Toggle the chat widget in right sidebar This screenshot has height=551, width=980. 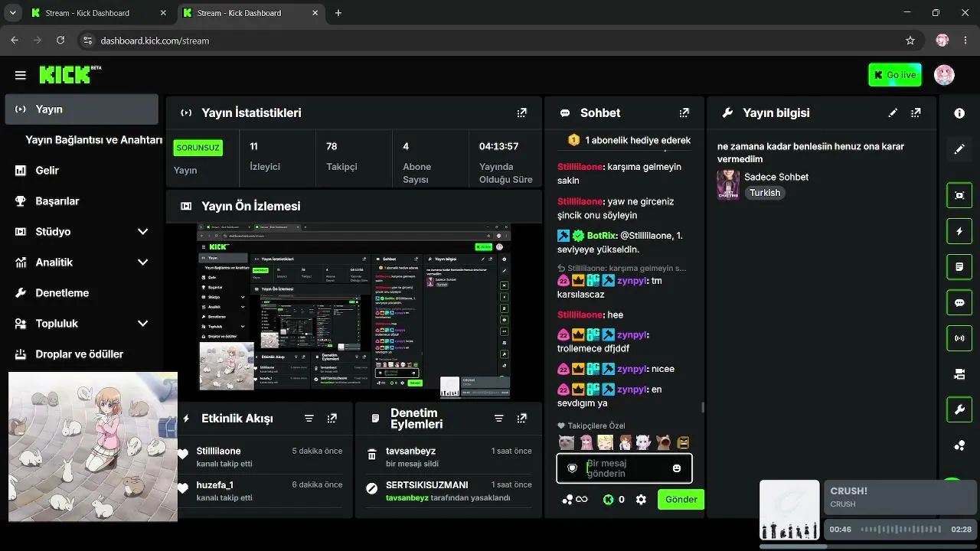[x=959, y=302]
